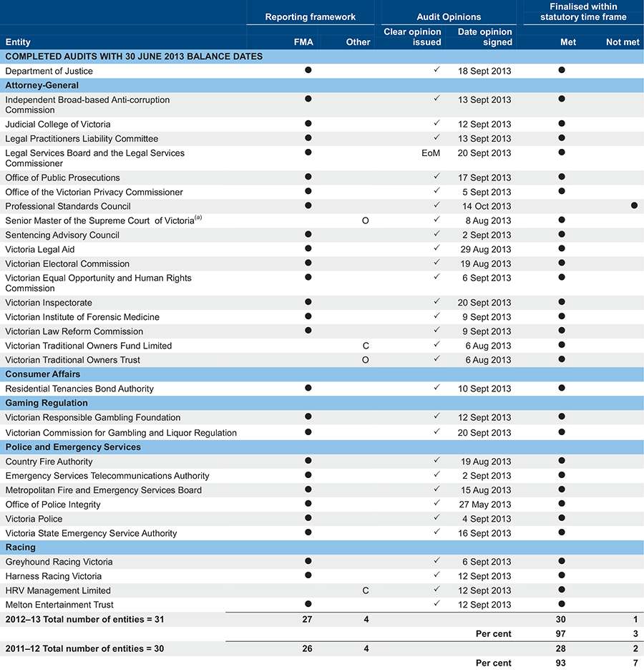Screen dimensions: 644x672
Task: Click date '14 Oct 2013' for Professional Standards Council
Action: (x=487, y=206)
